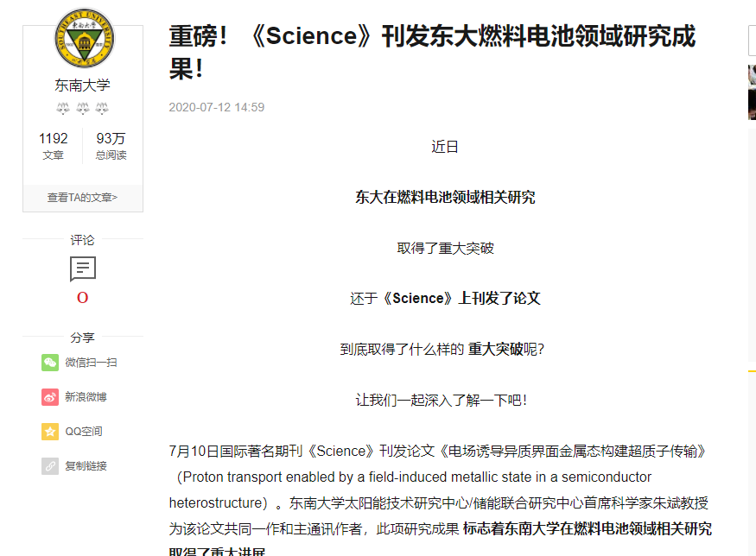Click the 评论 section label
Image resolution: width=756 pixels, height=556 pixels.
click(82, 240)
